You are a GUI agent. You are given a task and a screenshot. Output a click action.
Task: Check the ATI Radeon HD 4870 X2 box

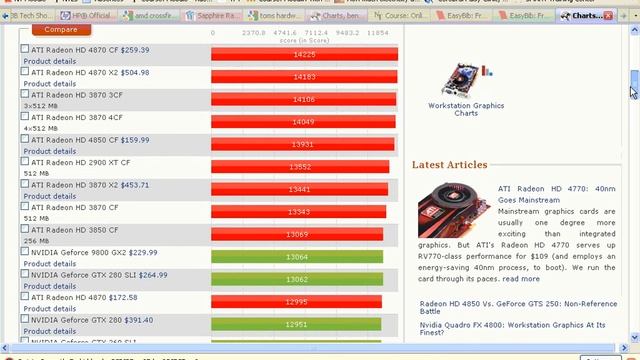pyautogui.click(x=25, y=71)
